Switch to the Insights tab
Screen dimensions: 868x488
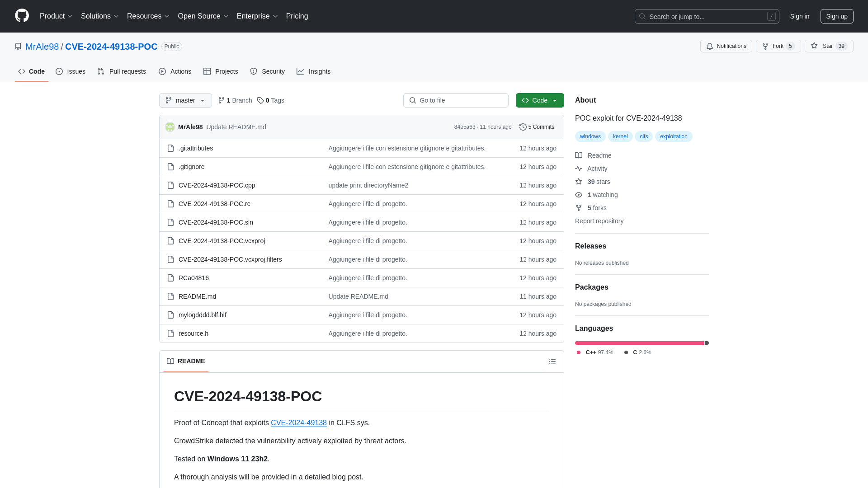313,71
